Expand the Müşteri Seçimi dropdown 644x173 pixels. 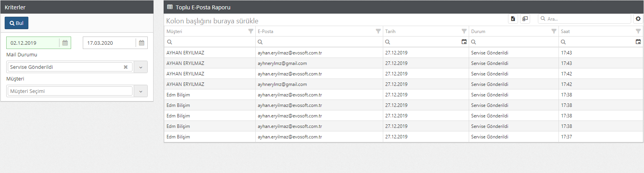[x=141, y=91]
